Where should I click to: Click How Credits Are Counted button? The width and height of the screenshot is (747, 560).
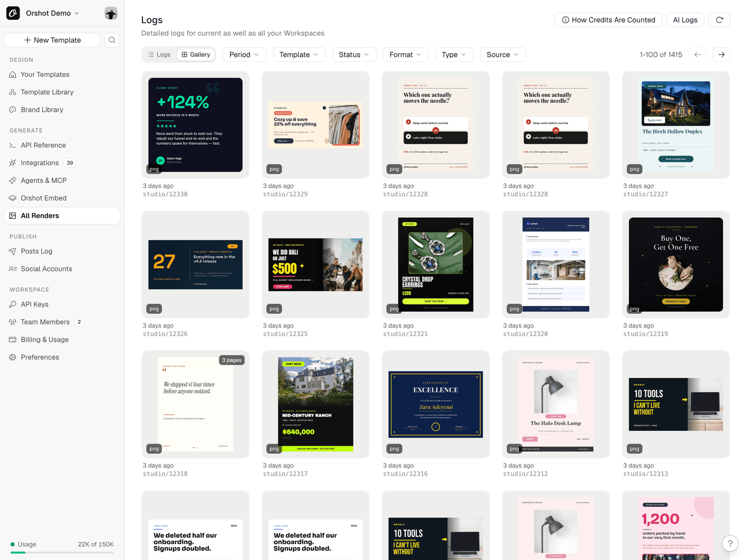608,20
